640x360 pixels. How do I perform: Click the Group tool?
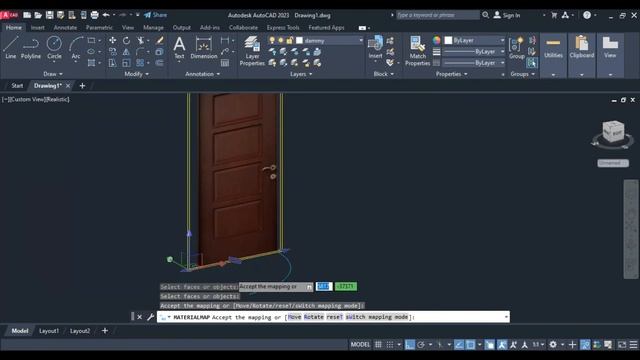click(517, 48)
